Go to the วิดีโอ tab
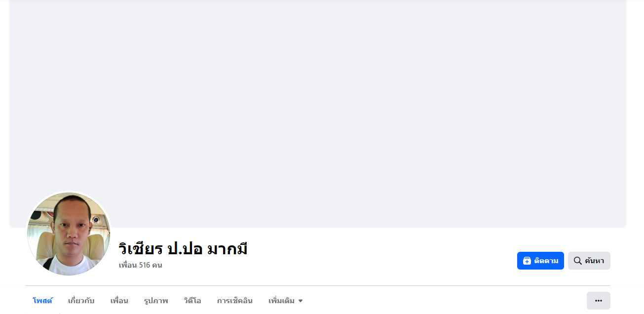The width and height of the screenshot is (644, 314). tap(192, 301)
